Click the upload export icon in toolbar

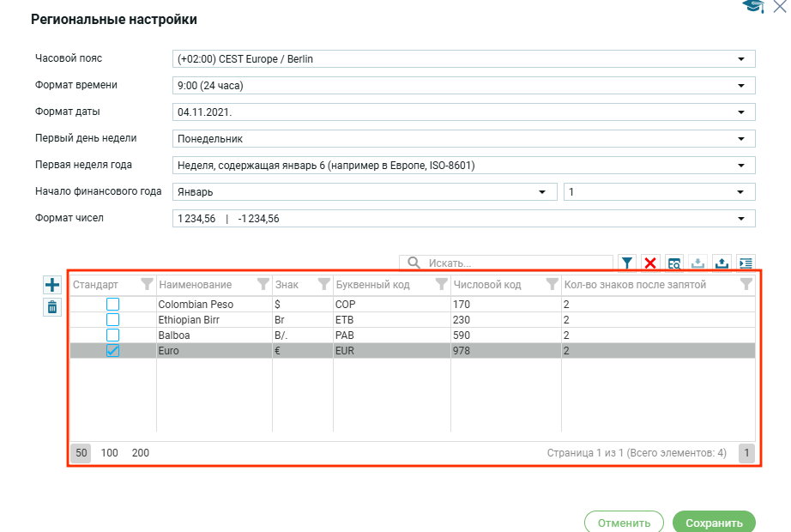[x=722, y=263]
